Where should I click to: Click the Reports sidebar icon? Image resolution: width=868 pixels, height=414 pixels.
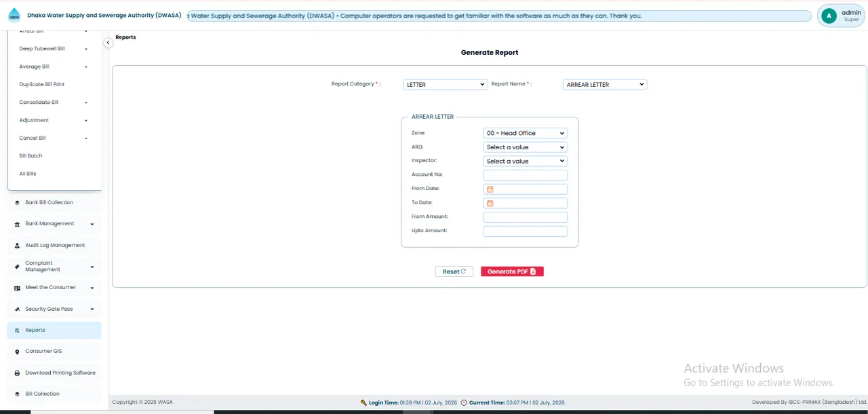click(x=17, y=331)
